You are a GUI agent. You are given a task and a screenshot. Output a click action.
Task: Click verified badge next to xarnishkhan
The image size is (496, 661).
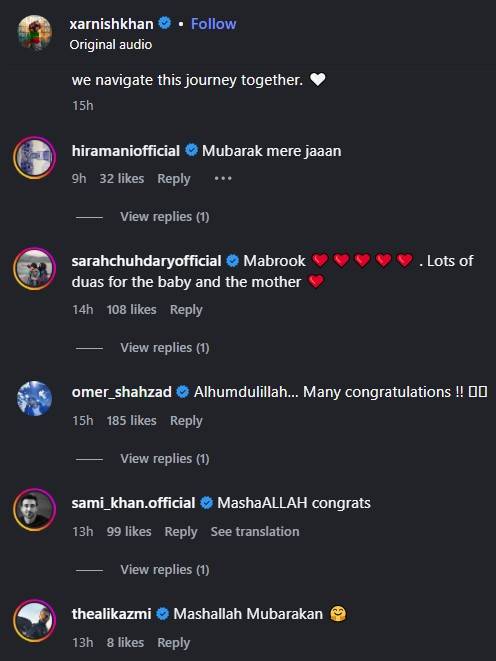(x=165, y=23)
